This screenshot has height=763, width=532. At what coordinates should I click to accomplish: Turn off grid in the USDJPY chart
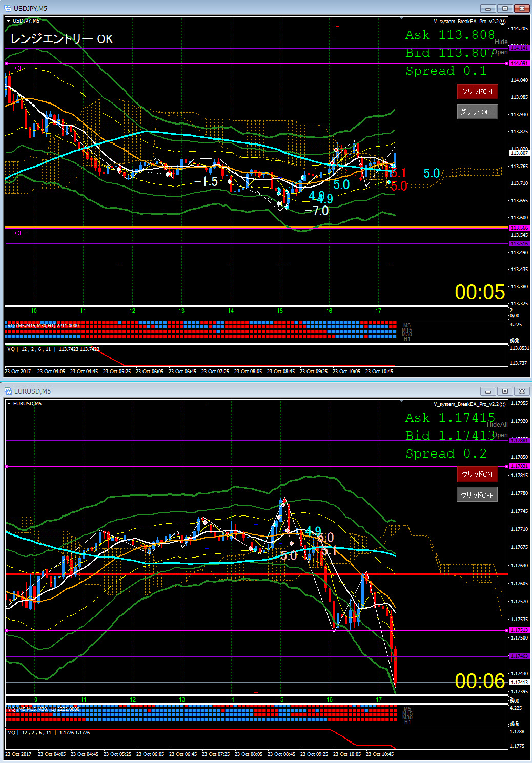click(477, 112)
